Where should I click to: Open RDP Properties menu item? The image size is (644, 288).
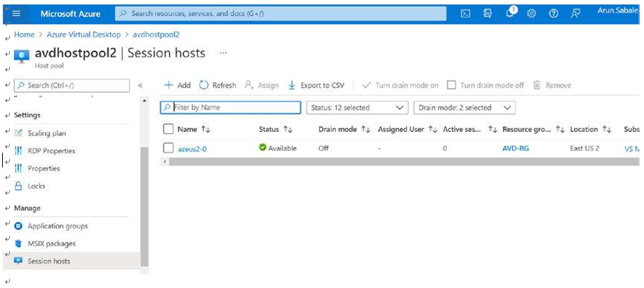click(x=51, y=151)
